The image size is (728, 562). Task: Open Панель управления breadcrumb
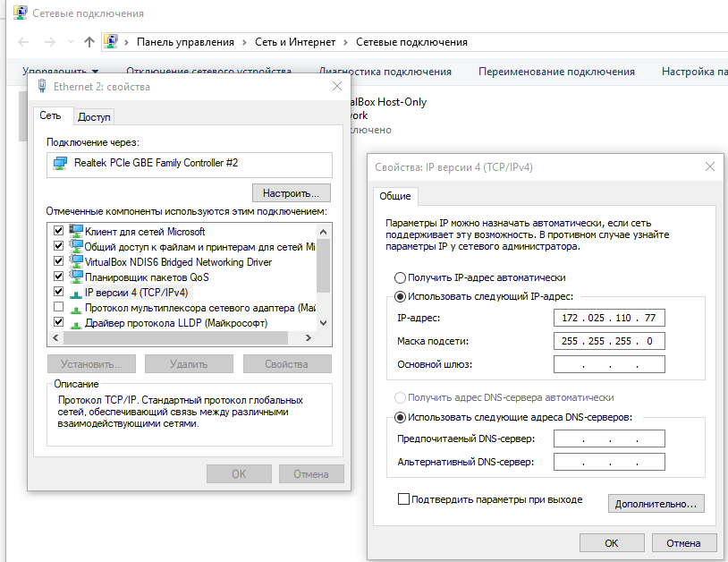pyautogui.click(x=185, y=42)
